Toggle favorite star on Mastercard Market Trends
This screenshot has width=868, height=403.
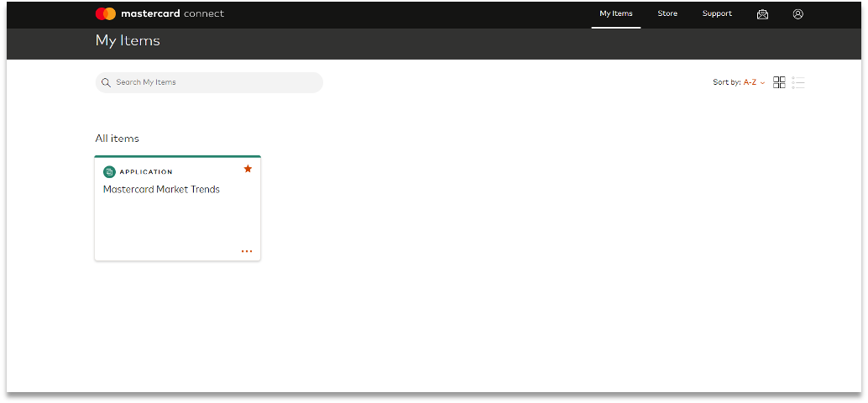click(x=248, y=169)
